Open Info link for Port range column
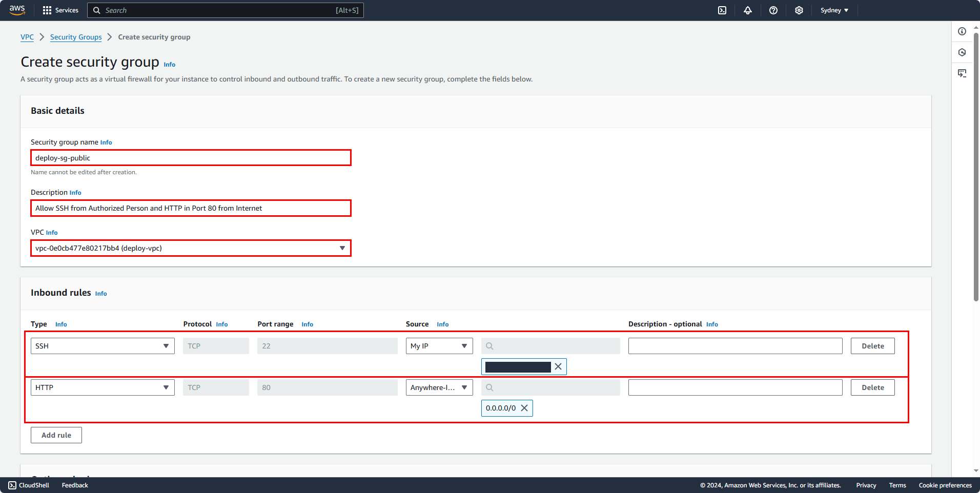The image size is (980, 493). (308, 324)
